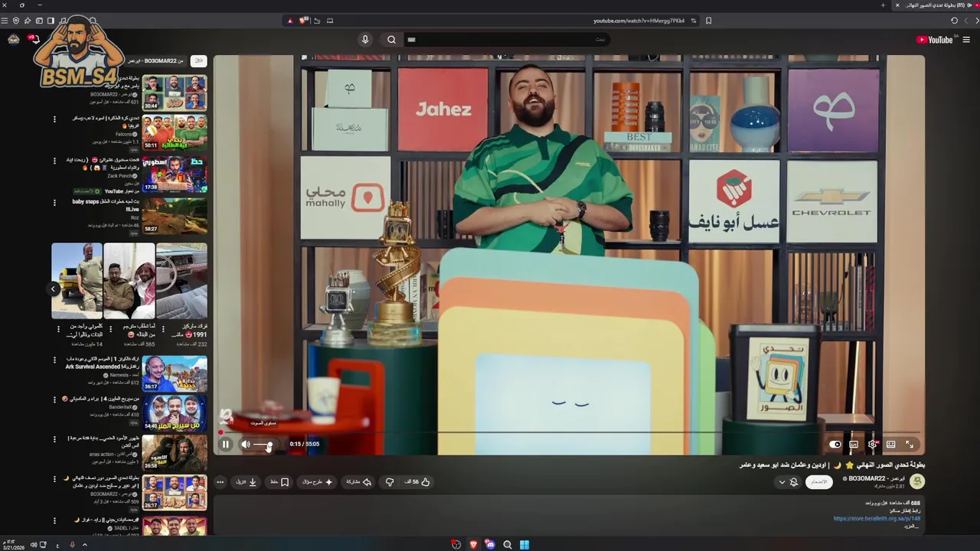Screen dimensions: 980x551
Task: Click the magnifier search icon
Action: tap(391, 40)
